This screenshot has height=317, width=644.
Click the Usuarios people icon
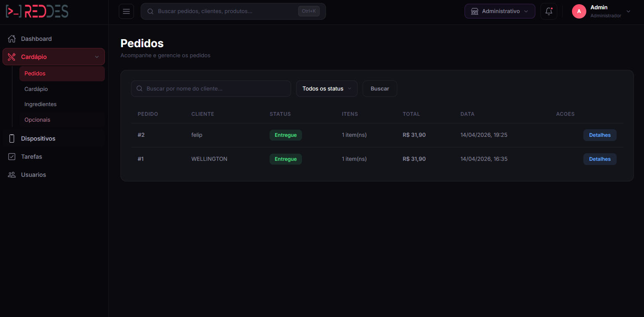[12, 175]
